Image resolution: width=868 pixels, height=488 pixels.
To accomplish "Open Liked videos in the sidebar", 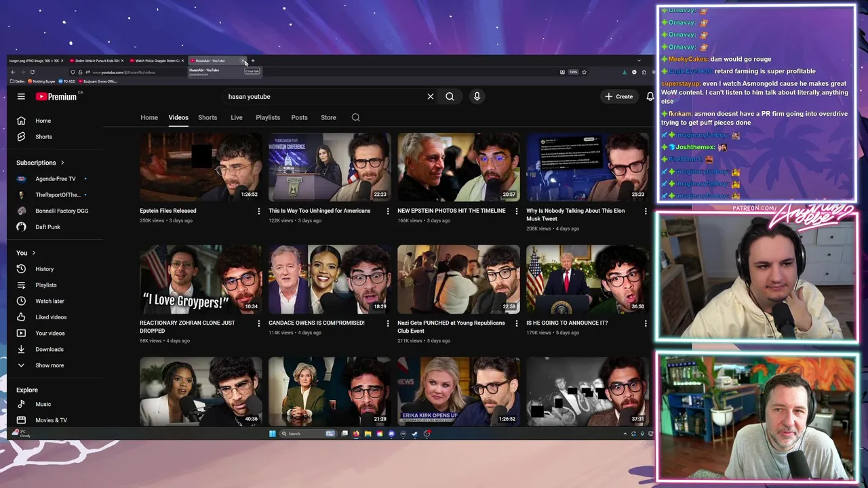I will click(50, 317).
